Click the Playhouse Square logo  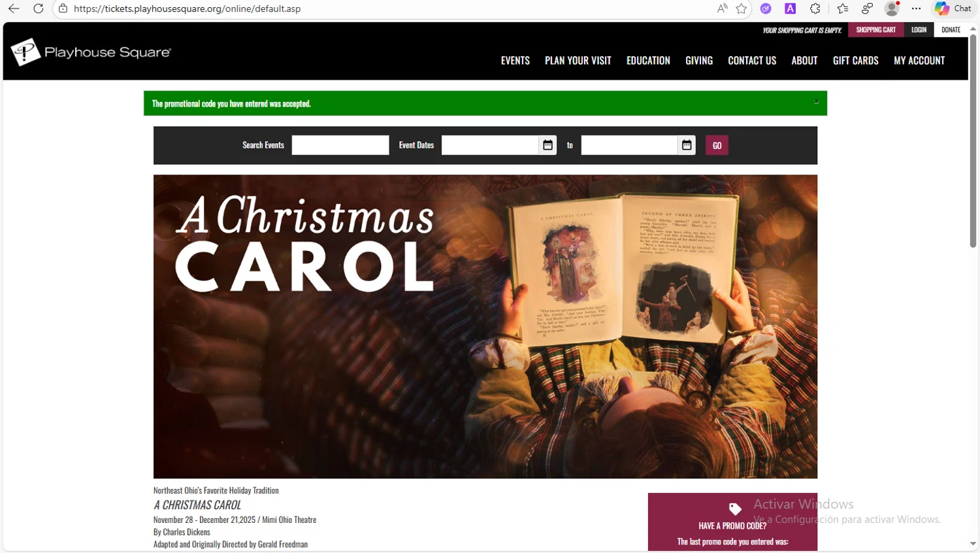click(91, 52)
